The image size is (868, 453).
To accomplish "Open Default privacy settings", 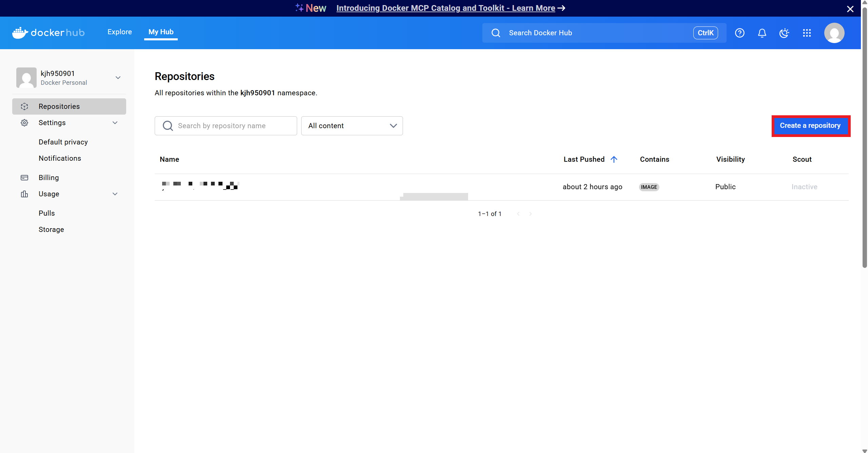I will 63,142.
